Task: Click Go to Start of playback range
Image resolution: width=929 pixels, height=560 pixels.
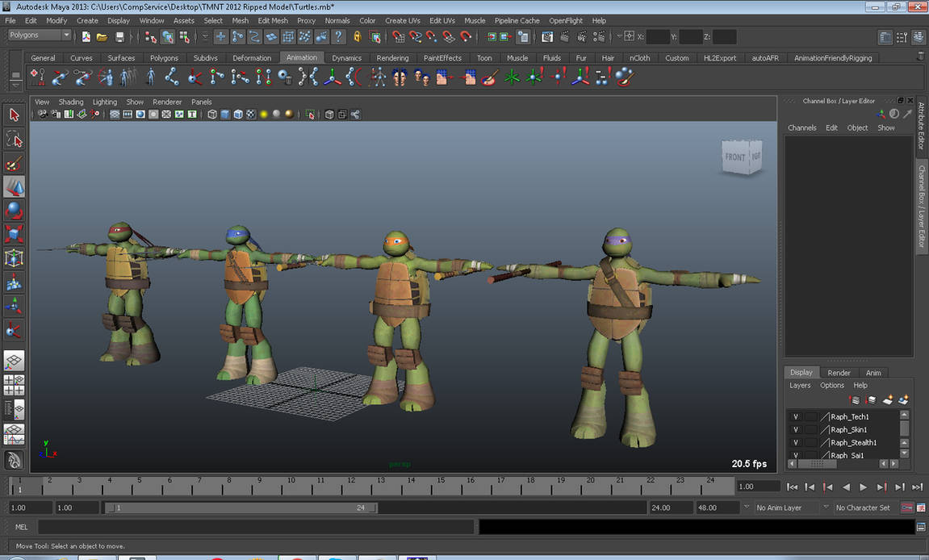Action: point(792,487)
